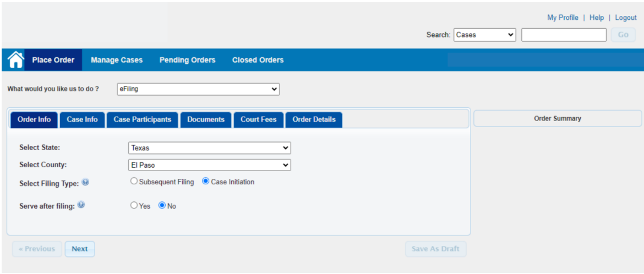This screenshot has width=644, height=274.
Task: Click help icon beside Serve after filing
Action: (x=81, y=205)
